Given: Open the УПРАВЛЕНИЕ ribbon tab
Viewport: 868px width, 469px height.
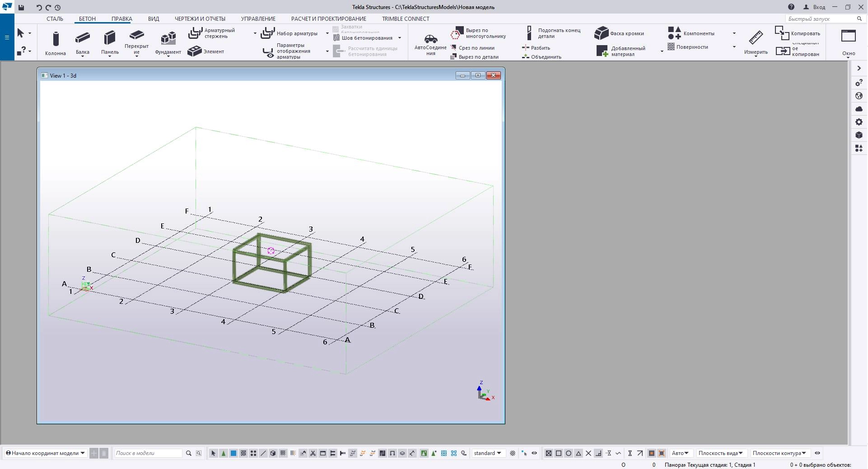Looking at the screenshot, I should (x=258, y=19).
